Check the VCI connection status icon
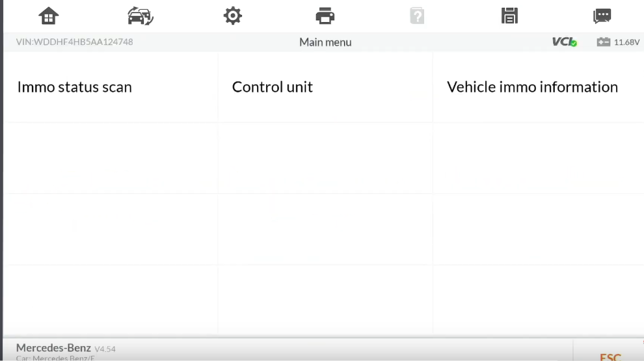Image resolution: width=644 pixels, height=361 pixels. point(565,42)
